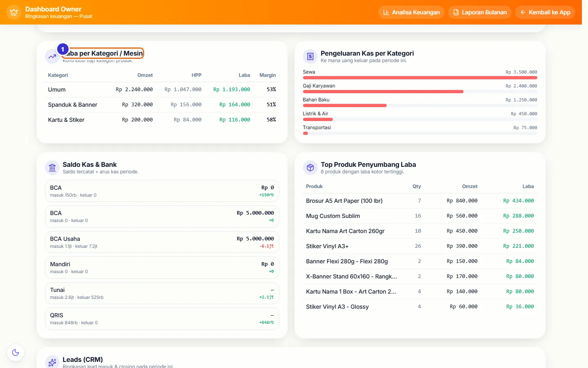The image size is (588, 368).
Task: Open the Laporan Bulanan report
Action: tap(480, 12)
